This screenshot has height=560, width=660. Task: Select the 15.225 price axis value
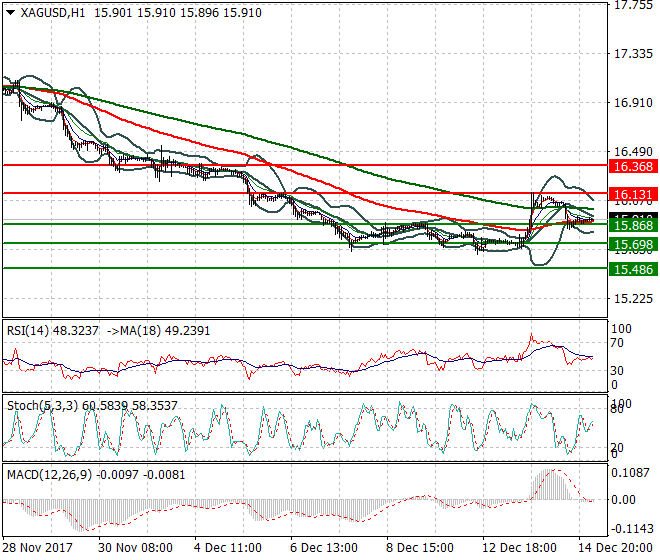coord(633,299)
